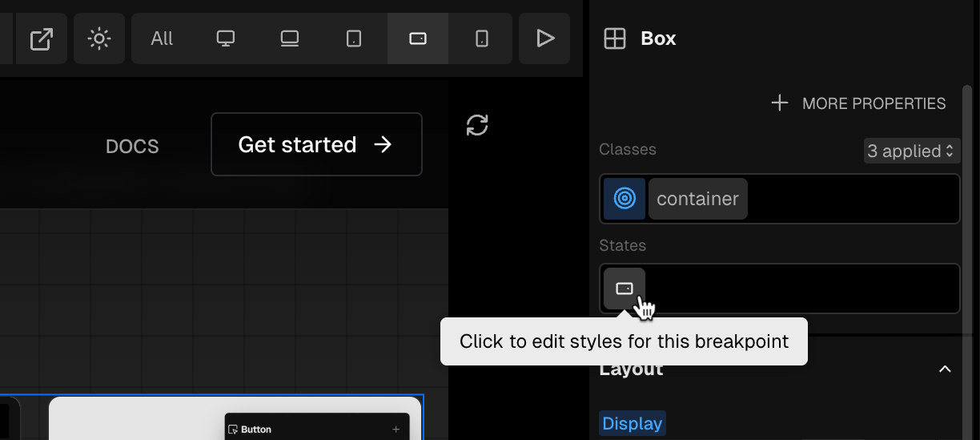Screen dimensions: 980x440
Task: Click the play preview button
Action: (x=544, y=38)
